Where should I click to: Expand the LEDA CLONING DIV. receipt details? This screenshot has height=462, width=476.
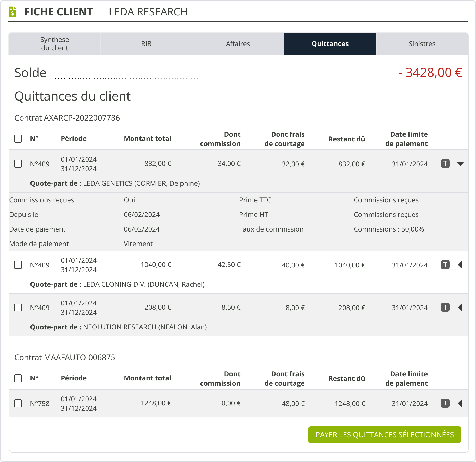pos(460,265)
